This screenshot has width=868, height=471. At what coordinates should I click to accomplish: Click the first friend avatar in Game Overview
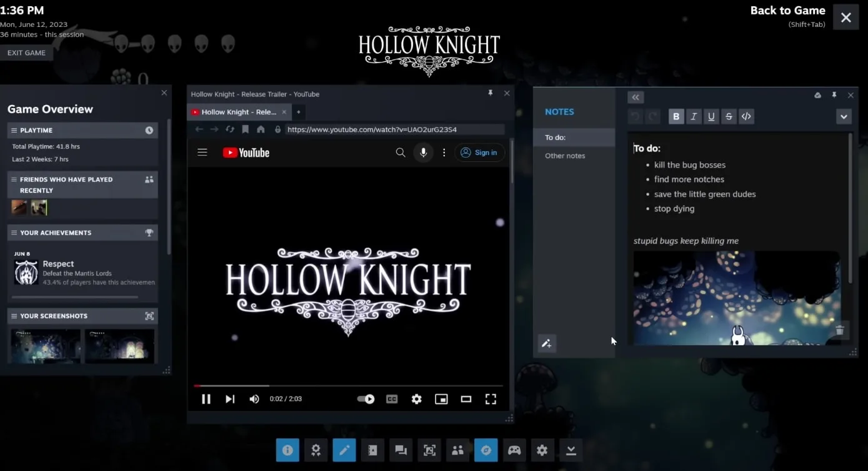19,207
